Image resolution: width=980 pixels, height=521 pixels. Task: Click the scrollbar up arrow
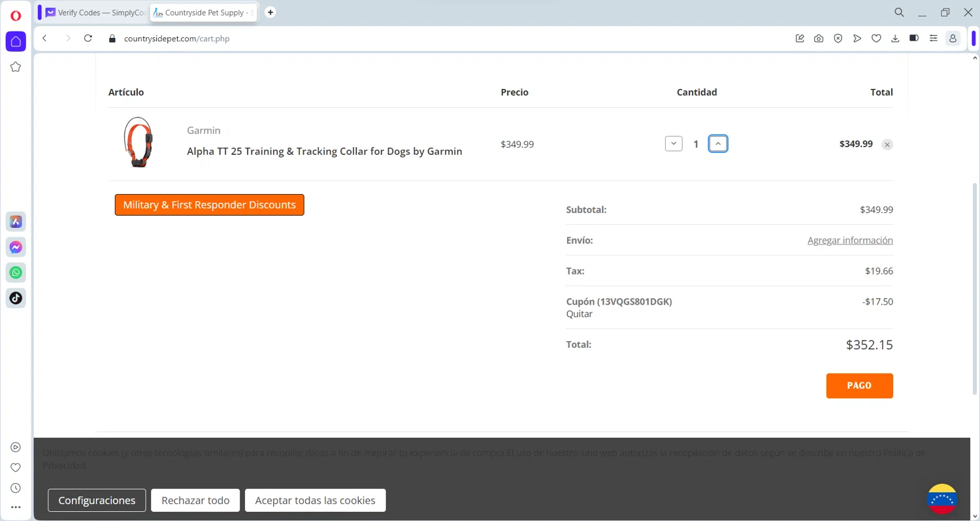[975, 58]
